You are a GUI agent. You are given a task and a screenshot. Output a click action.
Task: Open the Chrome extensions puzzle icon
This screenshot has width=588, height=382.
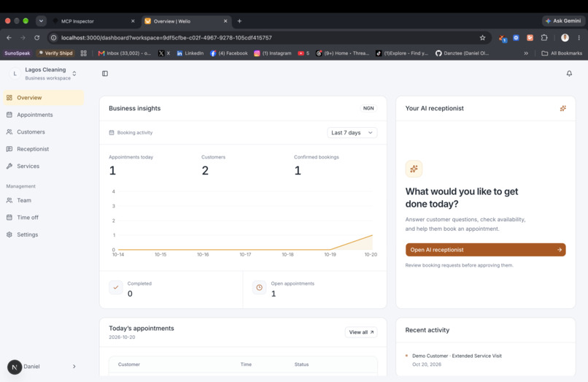[x=544, y=38]
